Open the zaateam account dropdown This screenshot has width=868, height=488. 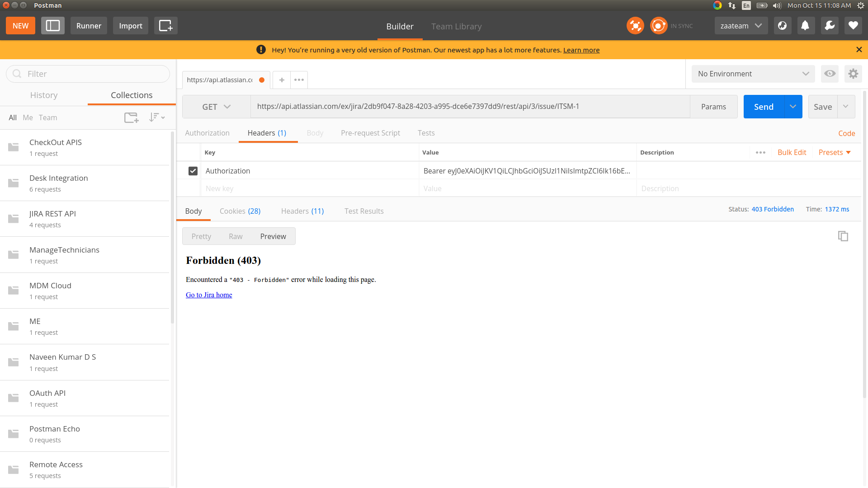(741, 26)
